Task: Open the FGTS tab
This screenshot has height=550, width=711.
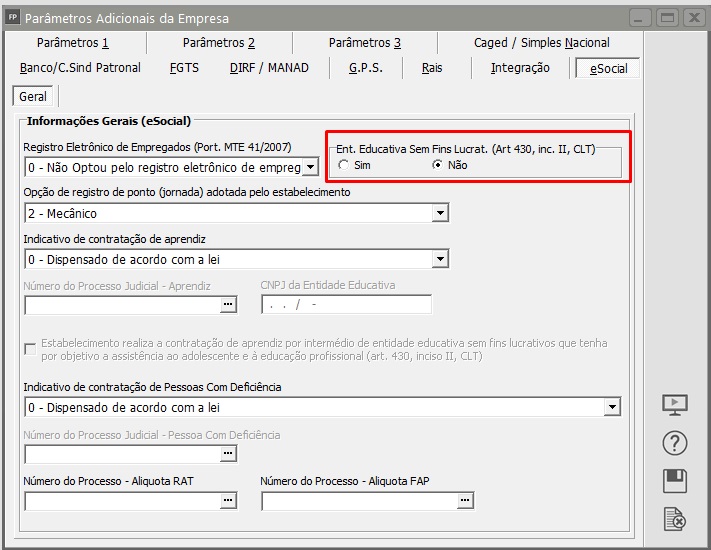Action: click(184, 68)
